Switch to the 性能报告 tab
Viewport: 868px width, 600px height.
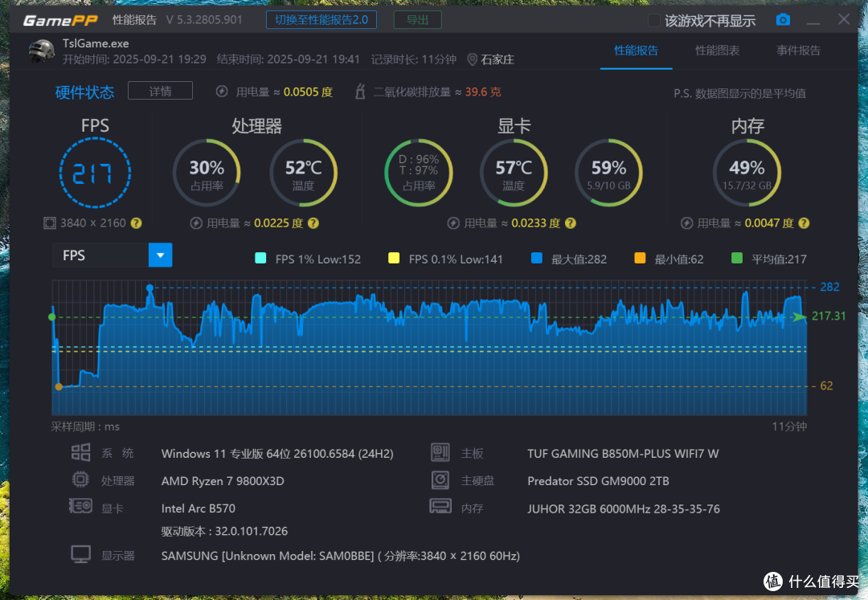(636, 51)
